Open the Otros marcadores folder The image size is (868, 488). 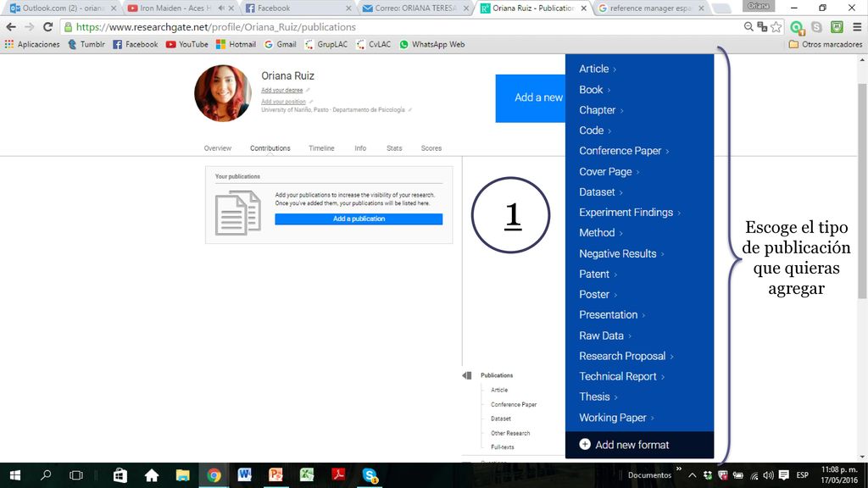826,44
